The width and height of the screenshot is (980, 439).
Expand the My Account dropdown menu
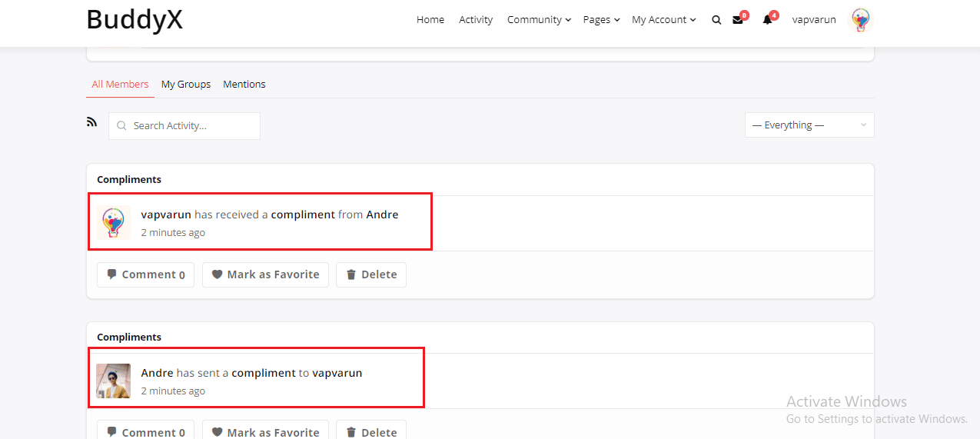tap(663, 20)
